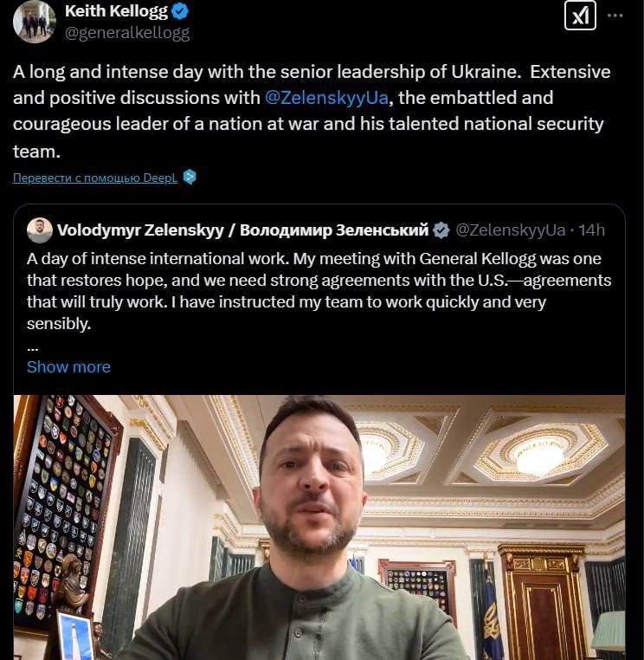Open the quoted tweet's text body
The width and height of the screenshot is (644, 660).
click(319, 291)
